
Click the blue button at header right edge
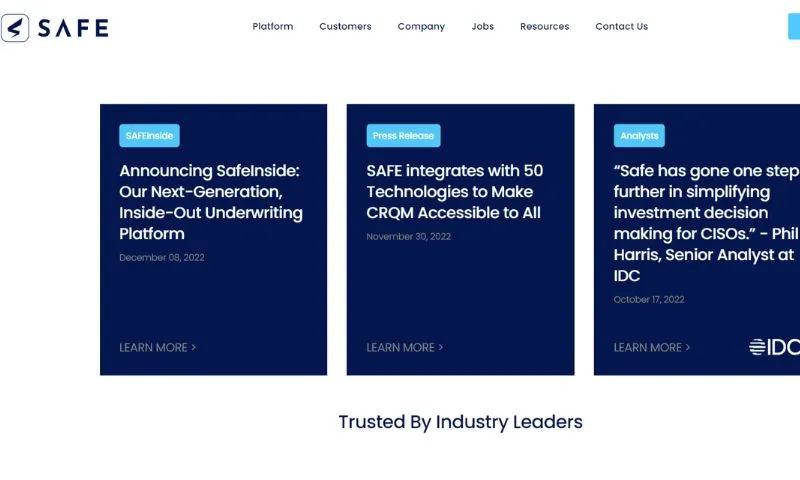click(x=794, y=27)
